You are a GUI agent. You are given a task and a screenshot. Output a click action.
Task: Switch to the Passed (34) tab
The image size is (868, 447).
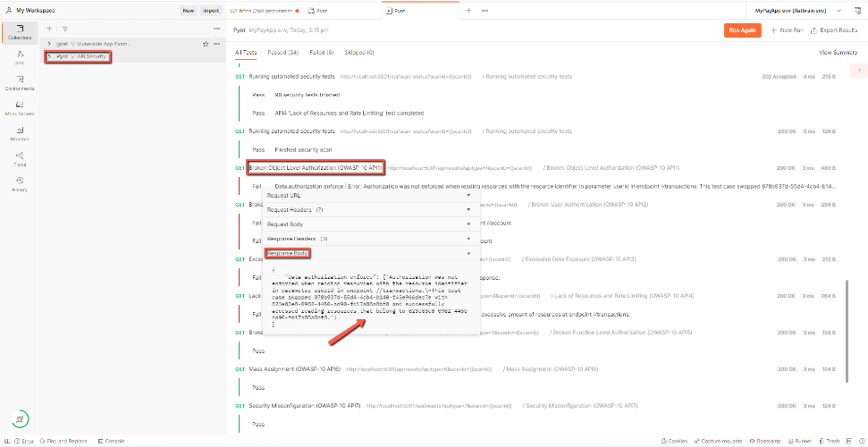(283, 53)
